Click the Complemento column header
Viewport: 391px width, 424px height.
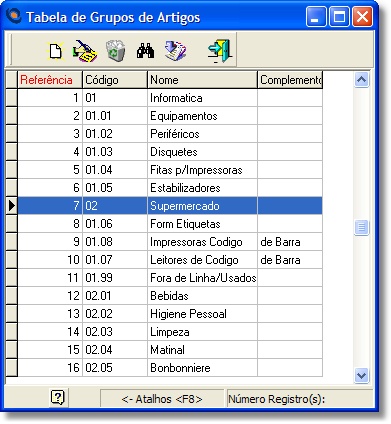coord(290,80)
